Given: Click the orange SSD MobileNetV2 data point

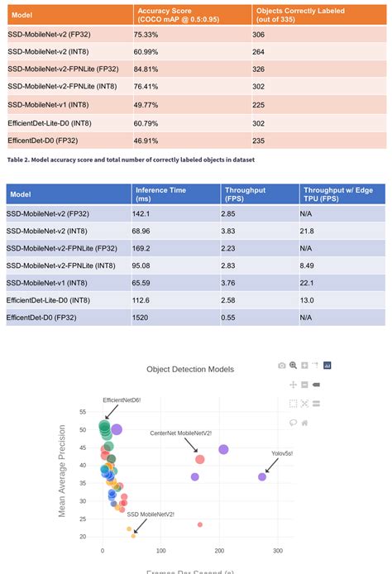Looking at the screenshot, I should click(133, 536).
